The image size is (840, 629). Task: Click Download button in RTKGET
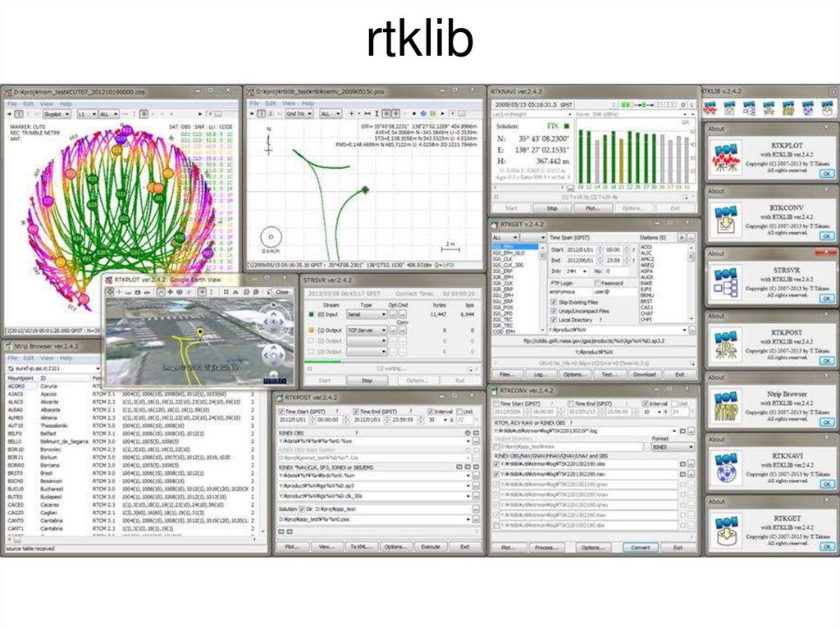click(x=645, y=374)
